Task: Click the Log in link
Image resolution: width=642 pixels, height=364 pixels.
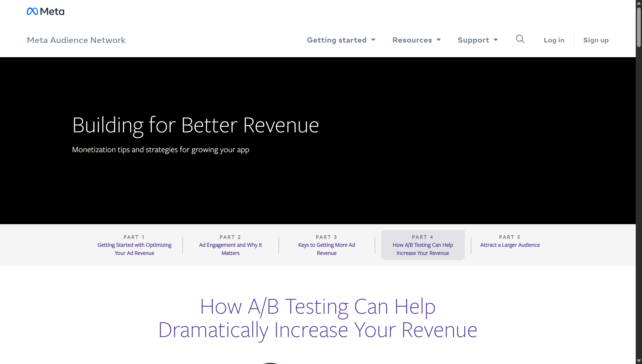Action: click(x=554, y=40)
